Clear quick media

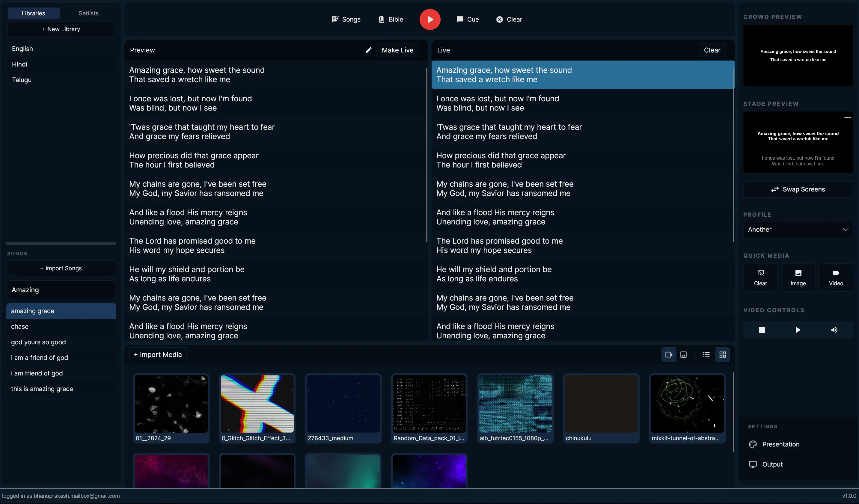point(760,277)
